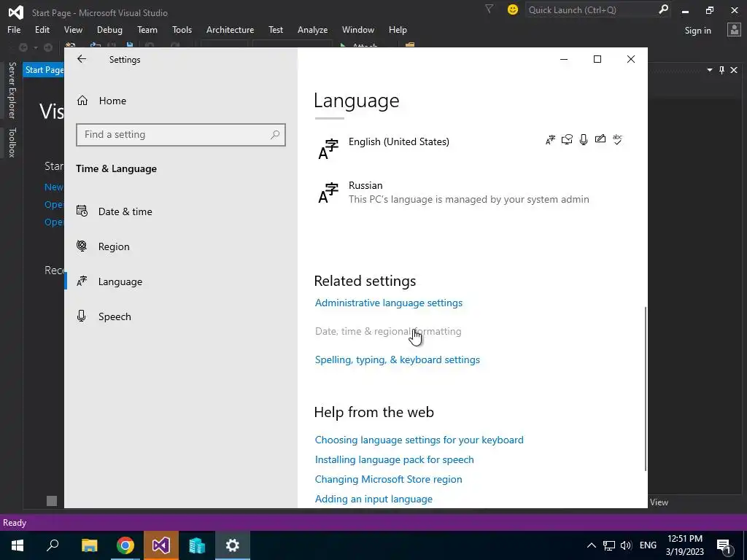Click the feedback smiley icon in Visual Studio

click(513, 9)
